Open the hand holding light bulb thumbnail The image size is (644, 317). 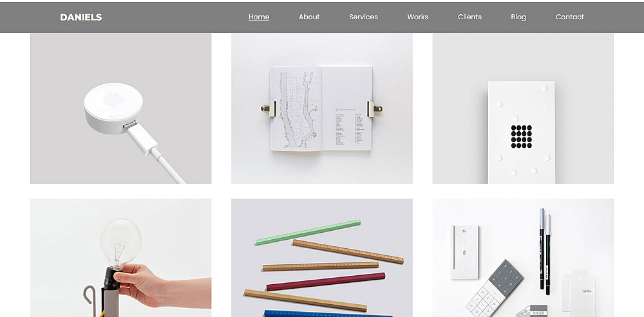[x=121, y=258]
